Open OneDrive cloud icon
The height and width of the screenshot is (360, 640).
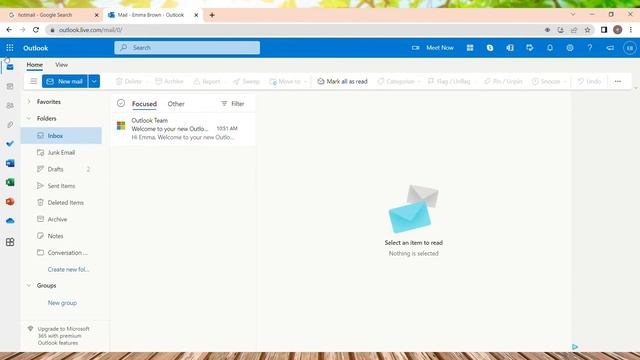(x=10, y=220)
